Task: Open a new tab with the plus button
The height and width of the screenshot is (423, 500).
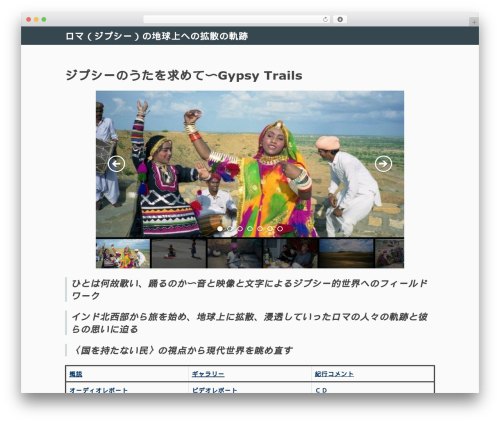Action: point(474,22)
